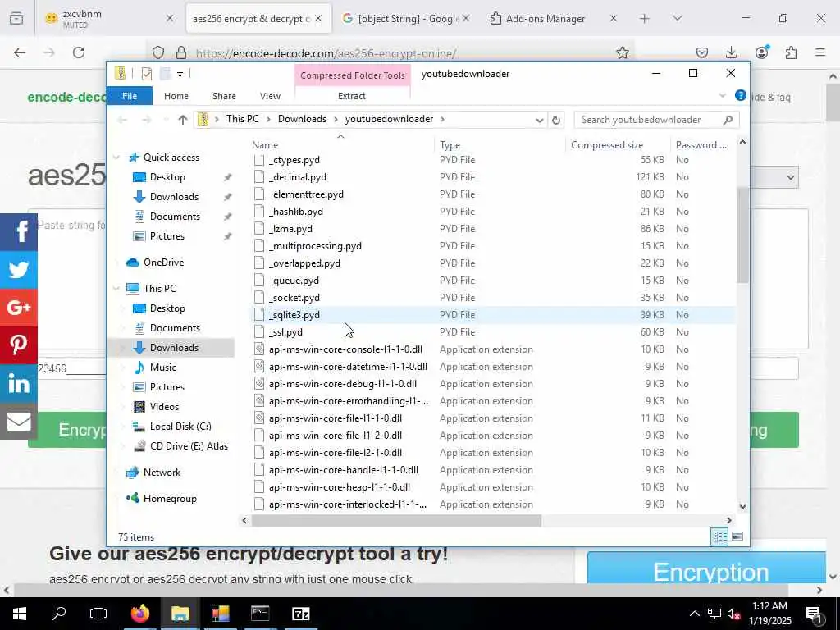This screenshot has width=840, height=630.
Task: List all Firefox tabs dropdown
Action: point(677,18)
